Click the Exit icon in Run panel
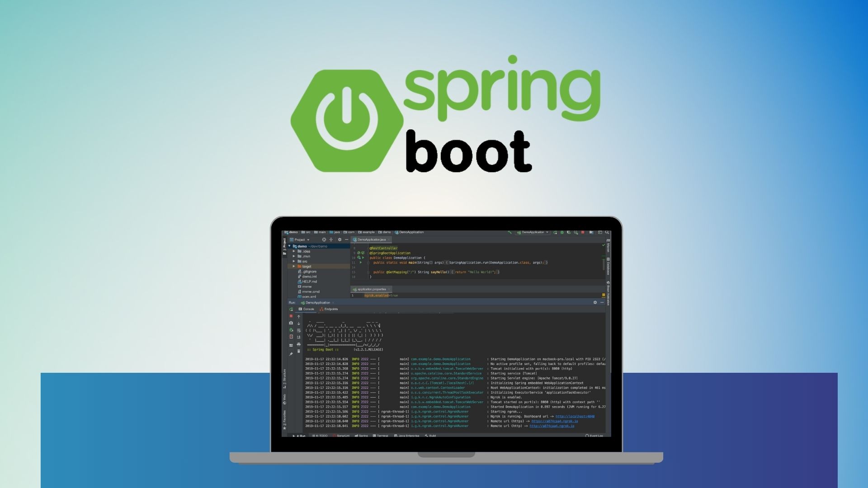The height and width of the screenshot is (488, 868). pos(291,337)
